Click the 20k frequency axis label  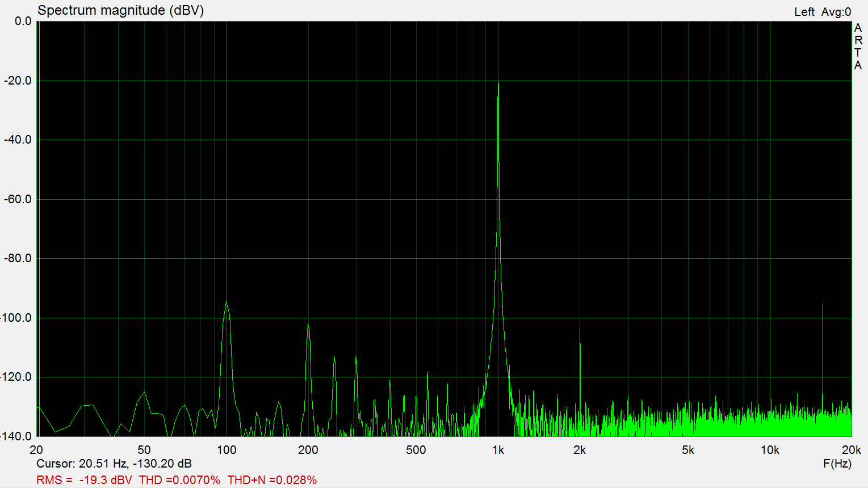click(852, 450)
